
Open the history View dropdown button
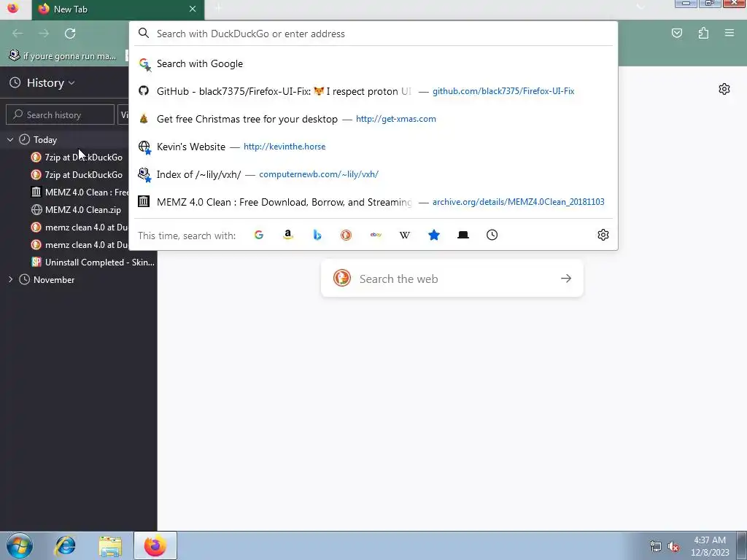coord(123,114)
